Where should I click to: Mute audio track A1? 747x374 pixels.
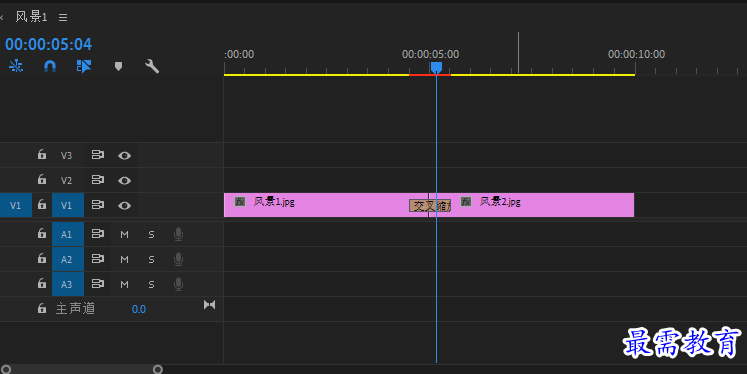(124, 234)
